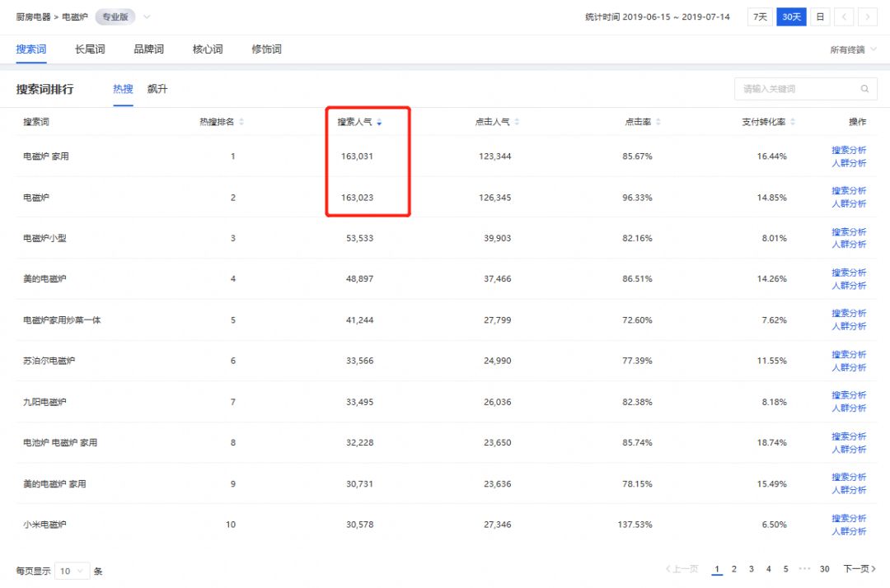
Task: Open the per-page count dropdown showing 10
Action: point(73,570)
